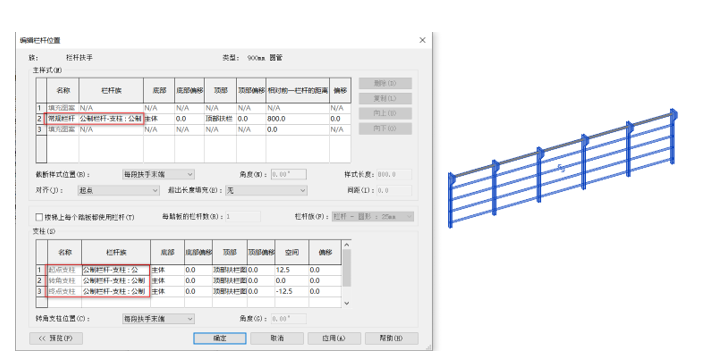The height and width of the screenshot is (362, 703).
Task: Click 名称 header in 主样式 table
Action: (63, 91)
